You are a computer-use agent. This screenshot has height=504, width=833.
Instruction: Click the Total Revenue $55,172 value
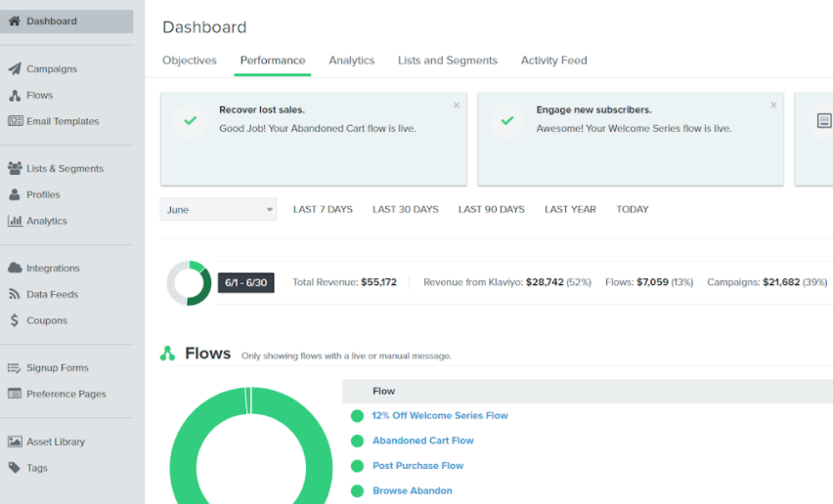(378, 282)
